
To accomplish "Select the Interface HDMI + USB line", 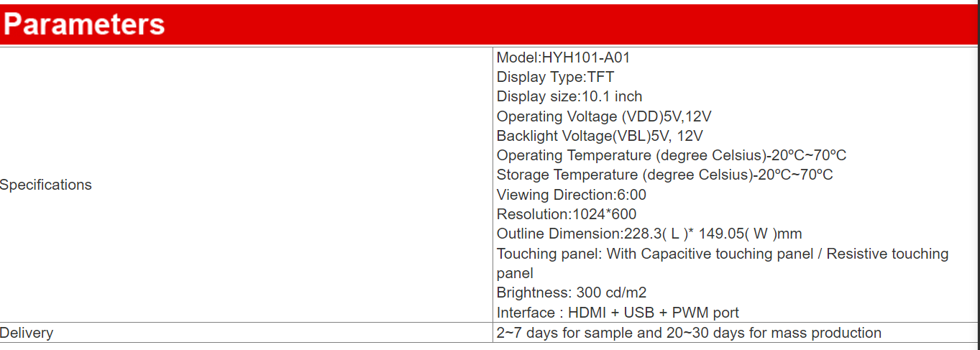I will pyautogui.click(x=618, y=313).
